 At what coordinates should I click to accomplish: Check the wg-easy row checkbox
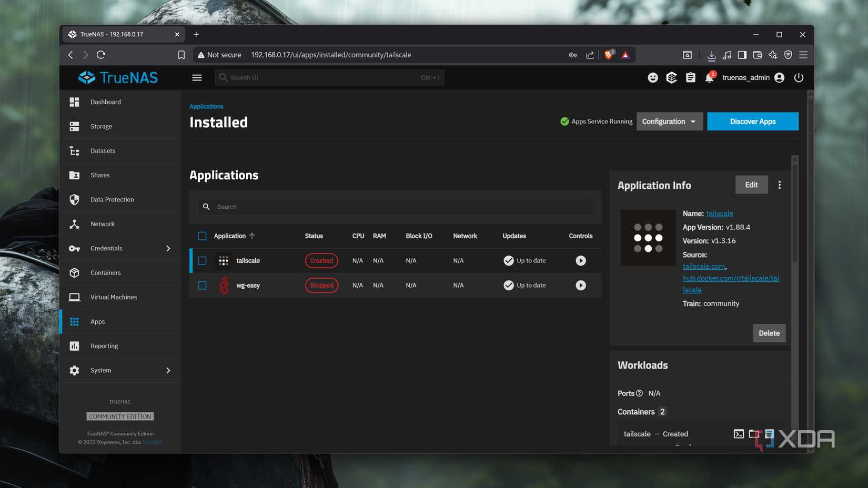202,286
